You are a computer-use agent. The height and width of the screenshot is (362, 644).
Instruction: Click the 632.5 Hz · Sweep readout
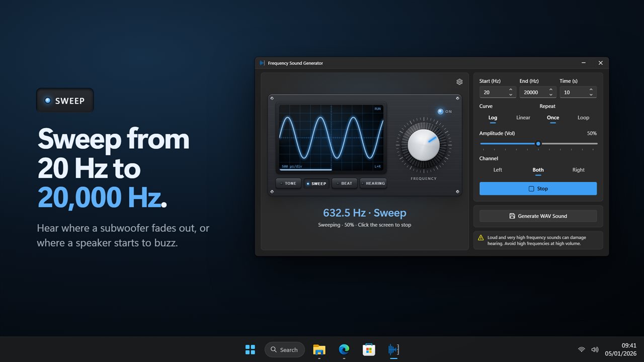pos(364,213)
